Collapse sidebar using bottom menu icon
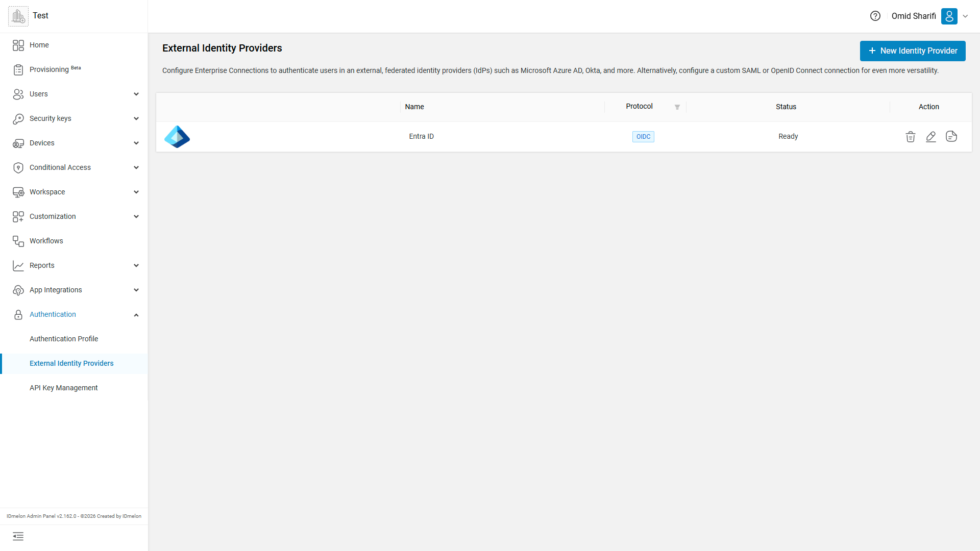This screenshot has width=980, height=551. tap(18, 536)
